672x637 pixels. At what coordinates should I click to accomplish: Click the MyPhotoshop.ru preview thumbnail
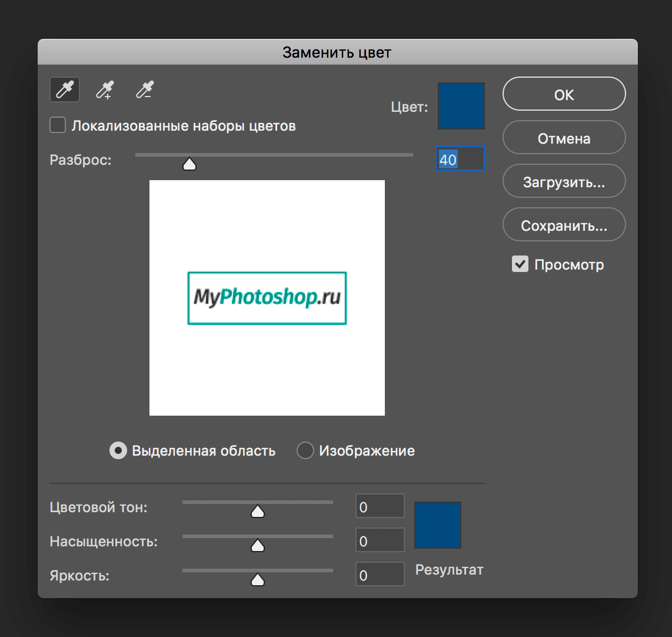[267, 298]
